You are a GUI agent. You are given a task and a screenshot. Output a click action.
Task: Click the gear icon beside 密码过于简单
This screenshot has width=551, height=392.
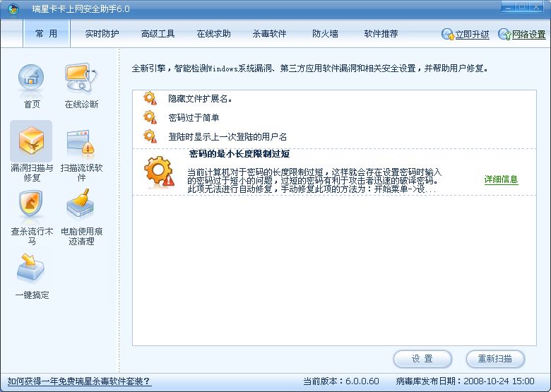click(x=150, y=117)
